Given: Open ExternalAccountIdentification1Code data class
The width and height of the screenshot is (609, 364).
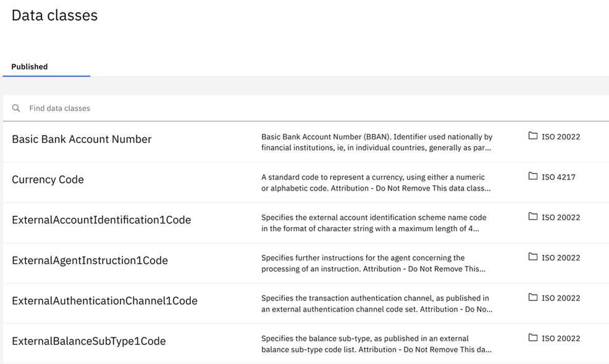Looking at the screenshot, I should point(101,220).
